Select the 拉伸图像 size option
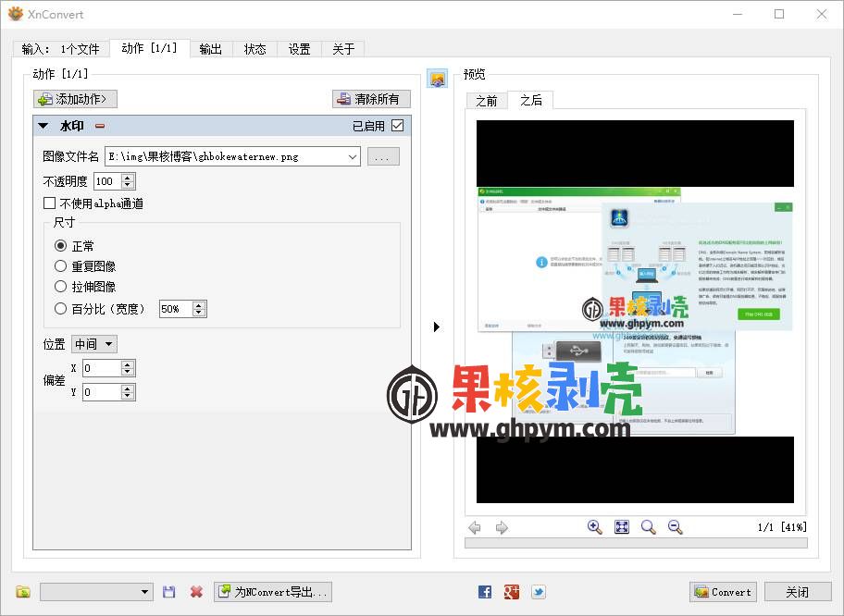This screenshot has width=844, height=616. pos(61,287)
